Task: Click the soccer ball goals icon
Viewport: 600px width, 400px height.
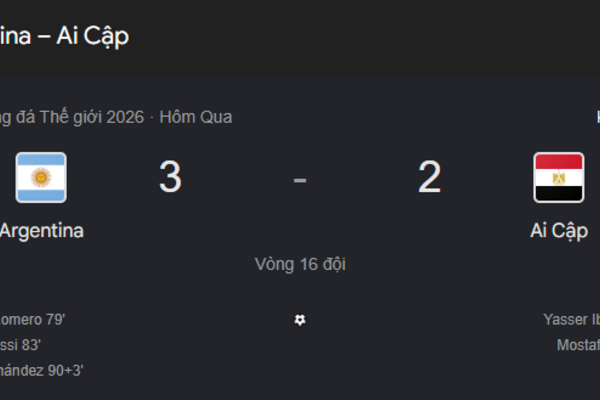Action: [x=300, y=320]
